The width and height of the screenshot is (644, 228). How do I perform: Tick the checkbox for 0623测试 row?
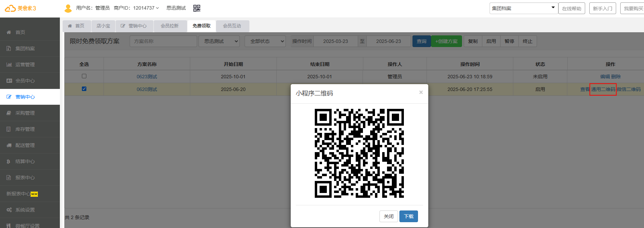coord(84,76)
